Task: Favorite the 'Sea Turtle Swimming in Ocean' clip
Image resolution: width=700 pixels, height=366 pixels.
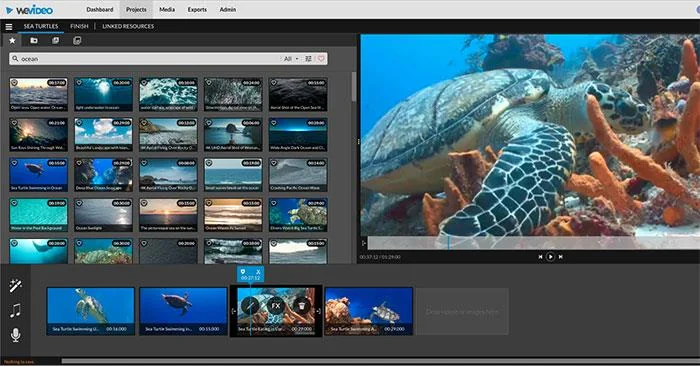Action: pos(14,163)
